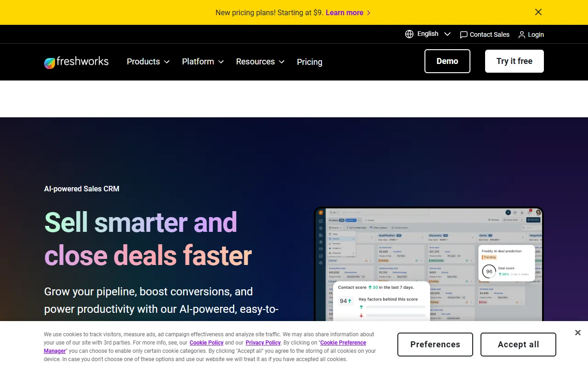588x368 pixels.
Task: Open the Platform dropdown menu
Action: (203, 62)
